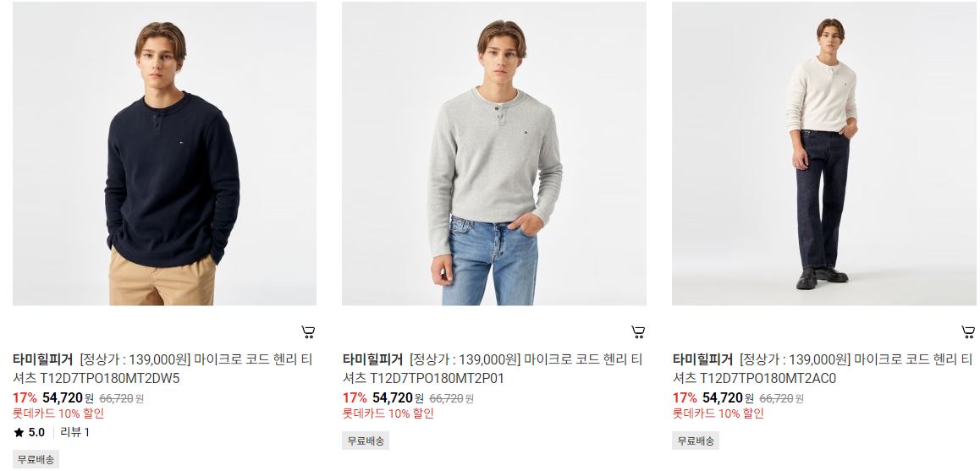
Task: Click star rating 5.0 icon
Action: (x=19, y=432)
